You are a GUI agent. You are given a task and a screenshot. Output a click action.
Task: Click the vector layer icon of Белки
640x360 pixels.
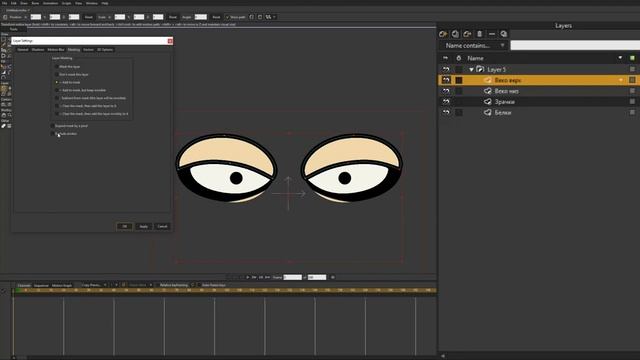(488, 112)
